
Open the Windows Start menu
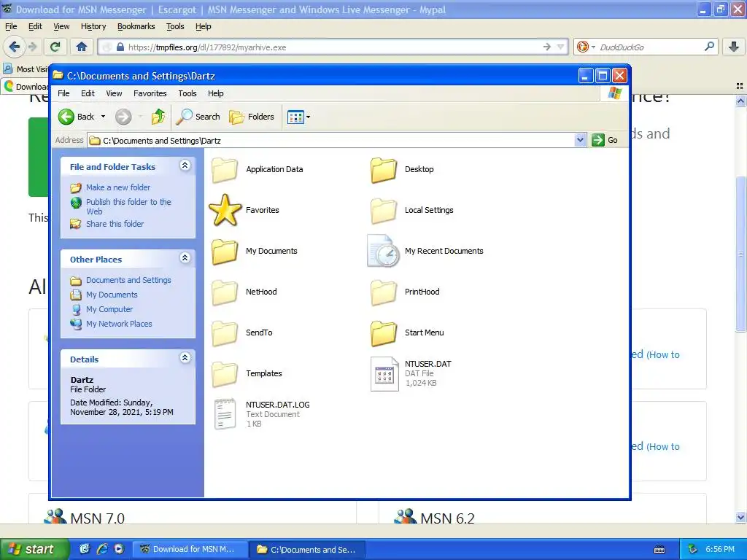[34, 549]
